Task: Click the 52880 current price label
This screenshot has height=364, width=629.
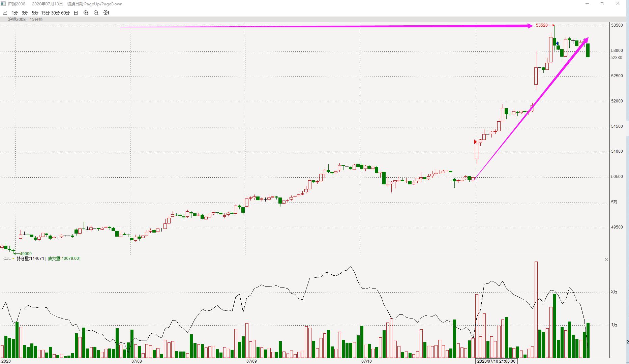Action: pos(617,58)
